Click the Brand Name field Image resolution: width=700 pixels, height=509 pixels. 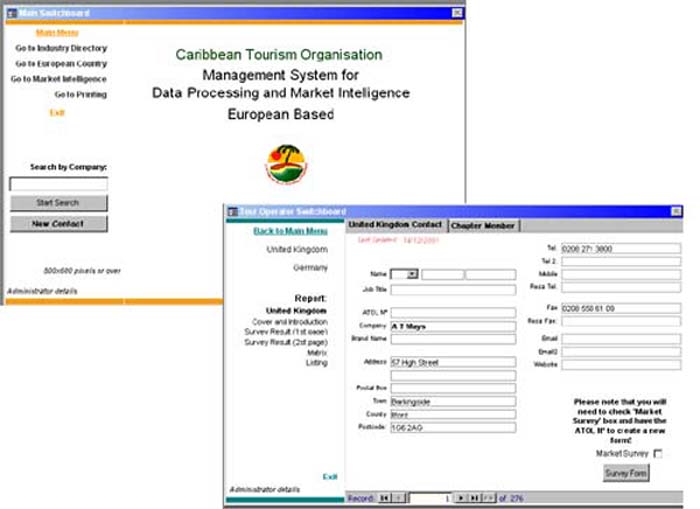click(453, 339)
